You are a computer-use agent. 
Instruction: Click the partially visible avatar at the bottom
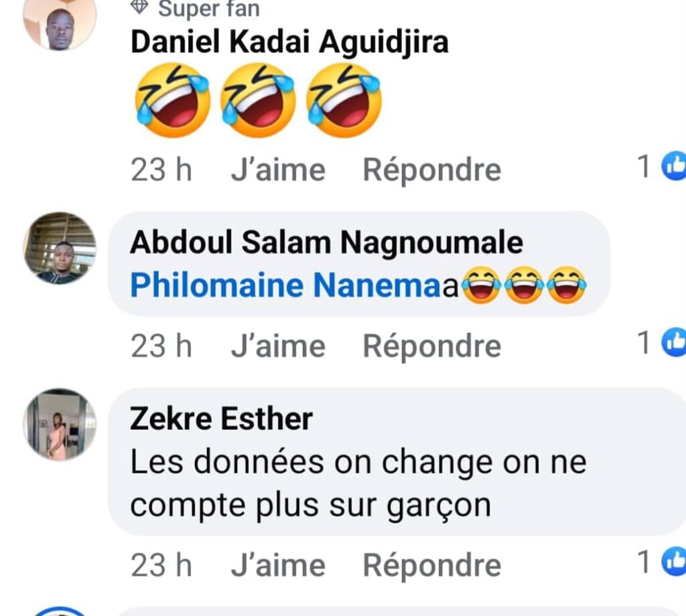coord(59,611)
